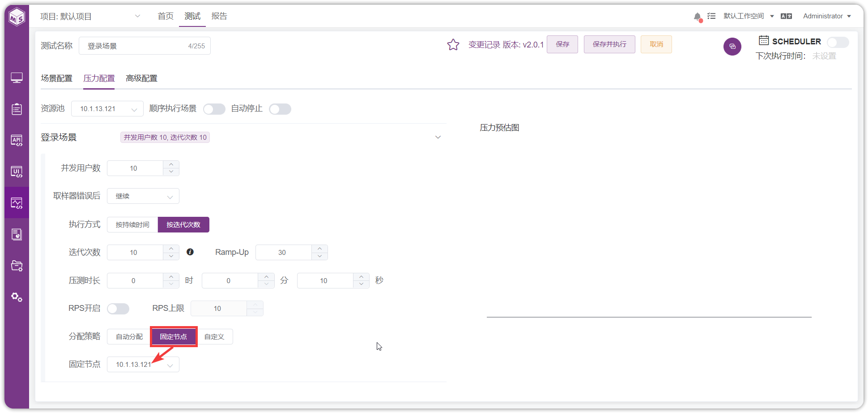Collapse the login scenario section
The height and width of the screenshot is (413, 868).
pyautogui.click(x=438, y=137)
